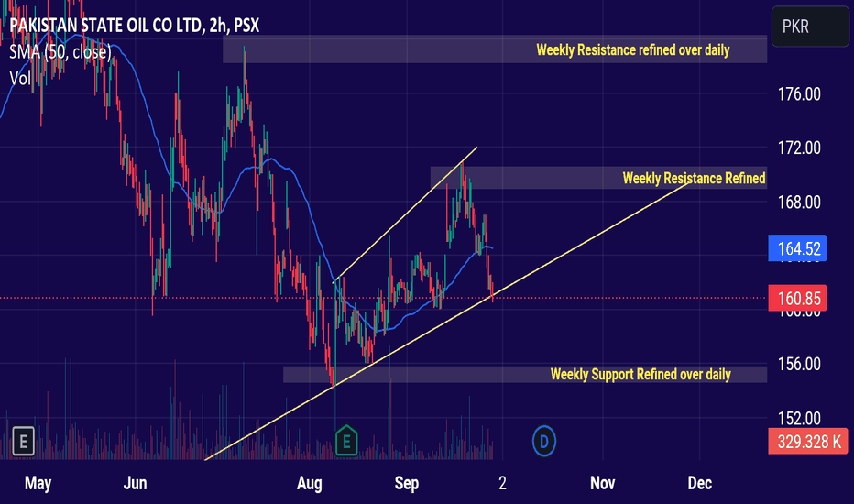
Task: Click the red 160.85 last price label
Action: pos(797,298)
